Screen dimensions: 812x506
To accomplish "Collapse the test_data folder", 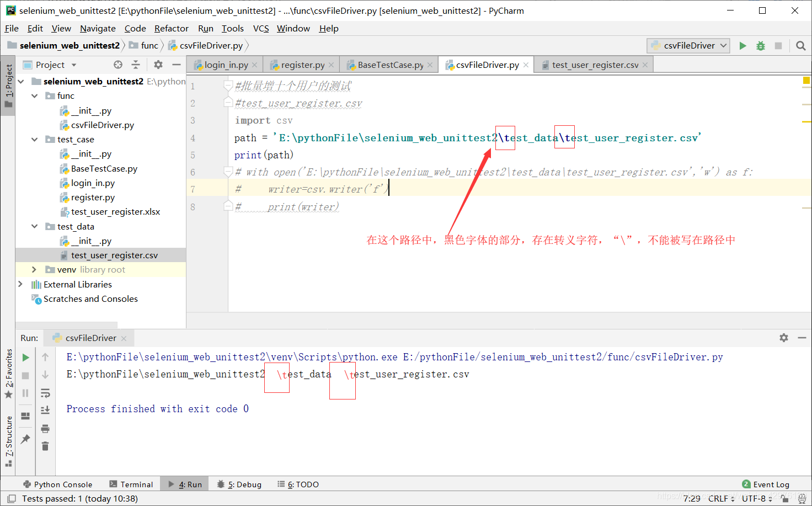I will click(x=34, y=226).
